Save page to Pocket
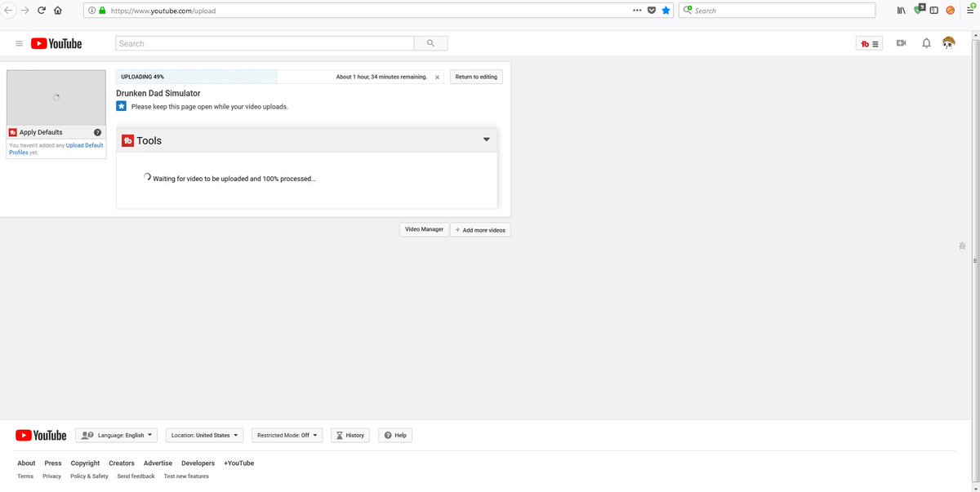The width and height of the screenshot is (980, 492). pos(651,11)
